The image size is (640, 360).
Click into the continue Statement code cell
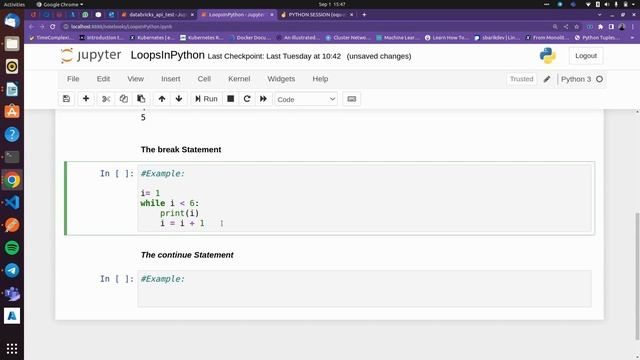tap(364, 288)
